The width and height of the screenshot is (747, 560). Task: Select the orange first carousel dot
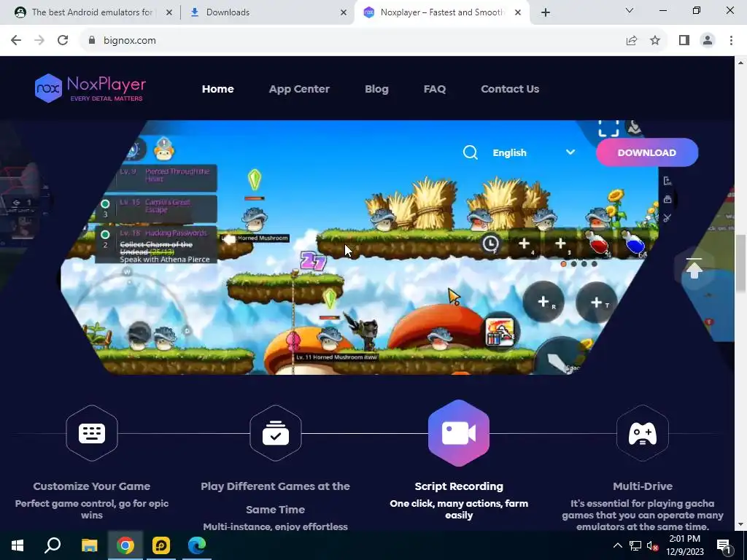[x=564, y=264]
